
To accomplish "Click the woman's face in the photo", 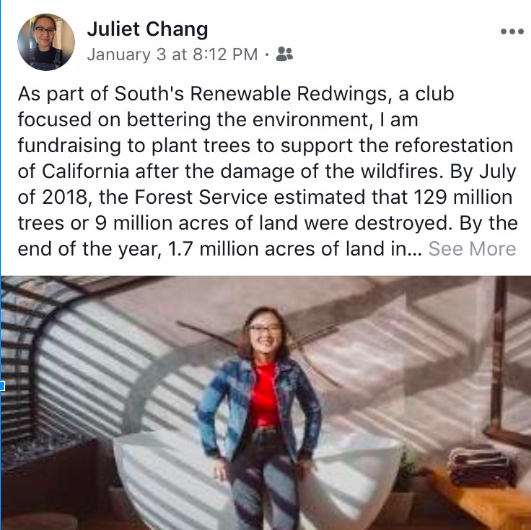I will pos(265,335).
